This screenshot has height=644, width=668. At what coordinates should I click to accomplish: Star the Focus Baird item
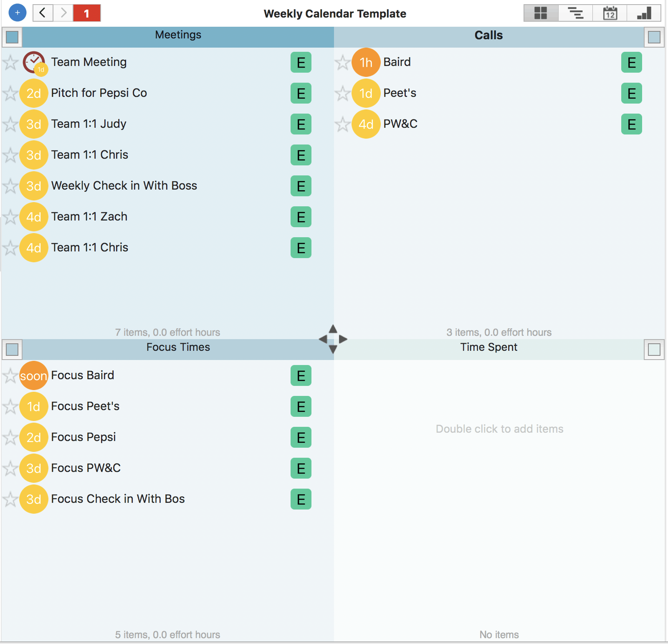pos(10,376)
